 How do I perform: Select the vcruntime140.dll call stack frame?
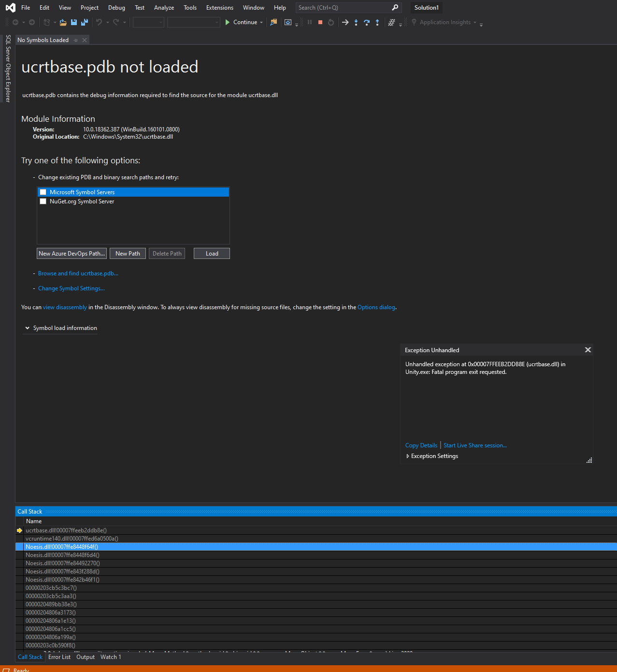pyautogui.click(x=72, y=539)
